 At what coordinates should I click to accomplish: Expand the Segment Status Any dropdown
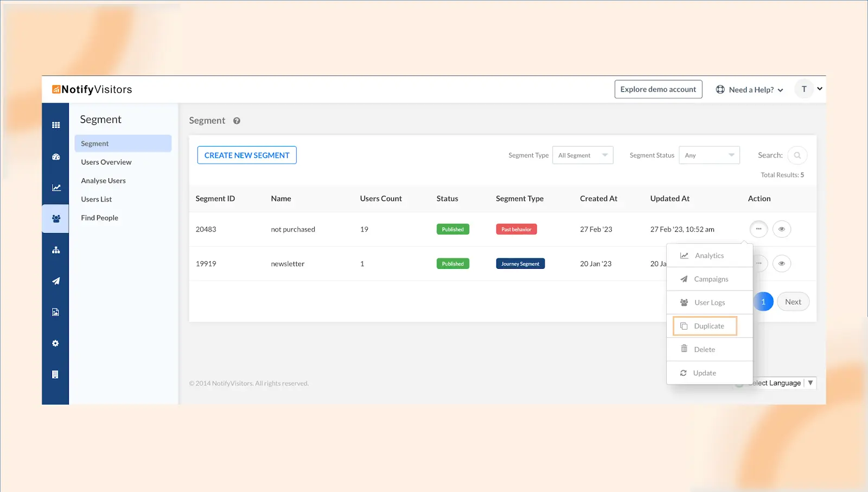point(709,155)
